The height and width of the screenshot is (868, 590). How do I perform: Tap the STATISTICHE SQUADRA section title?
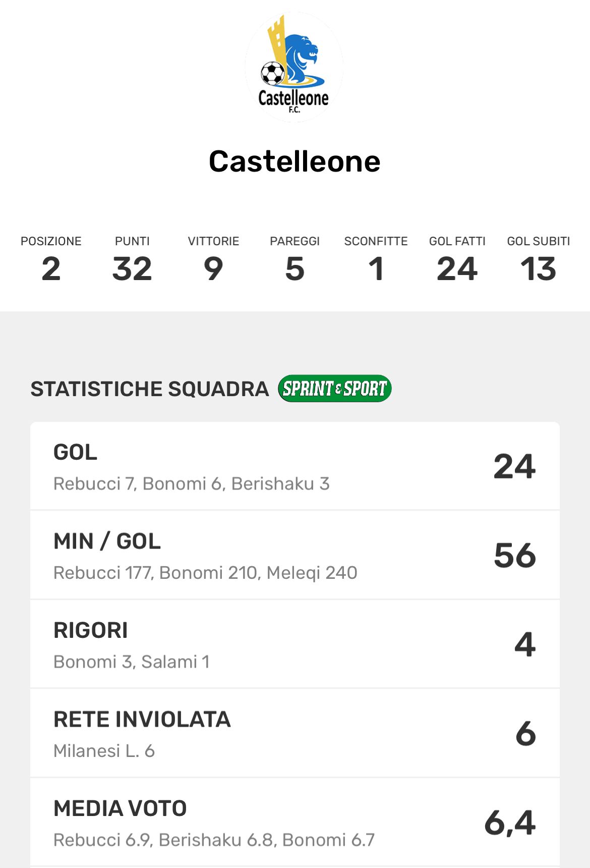150,389
